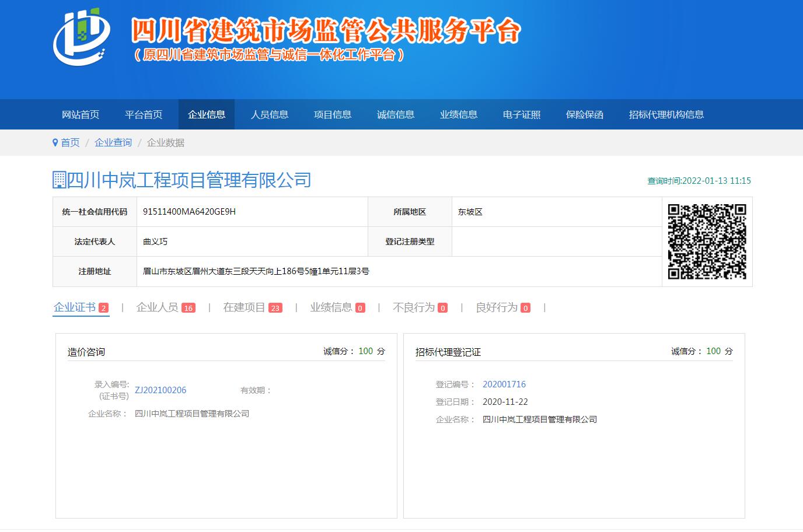Open certificate link ZJ202100206
This screenshot has width=803, height=532.
tap(160, 390)
